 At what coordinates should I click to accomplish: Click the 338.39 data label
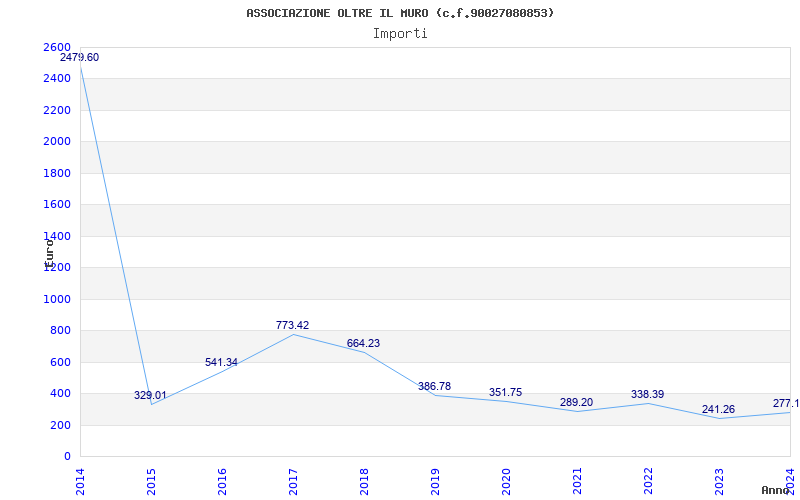(647, 394)
